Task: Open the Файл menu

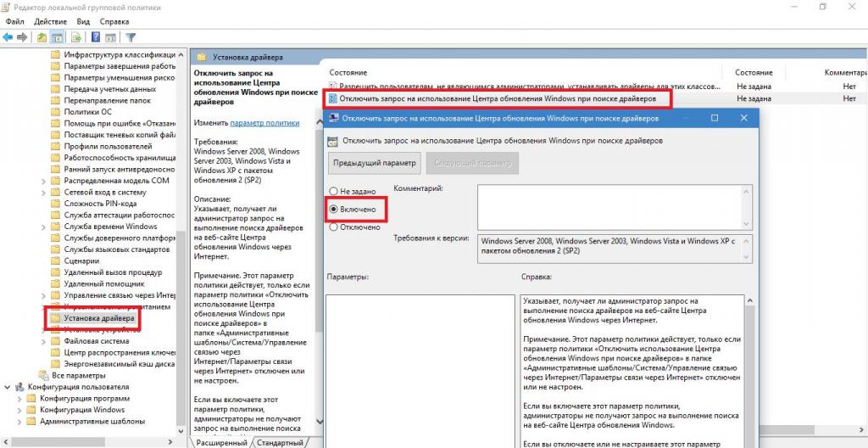Action: point(15,21)
